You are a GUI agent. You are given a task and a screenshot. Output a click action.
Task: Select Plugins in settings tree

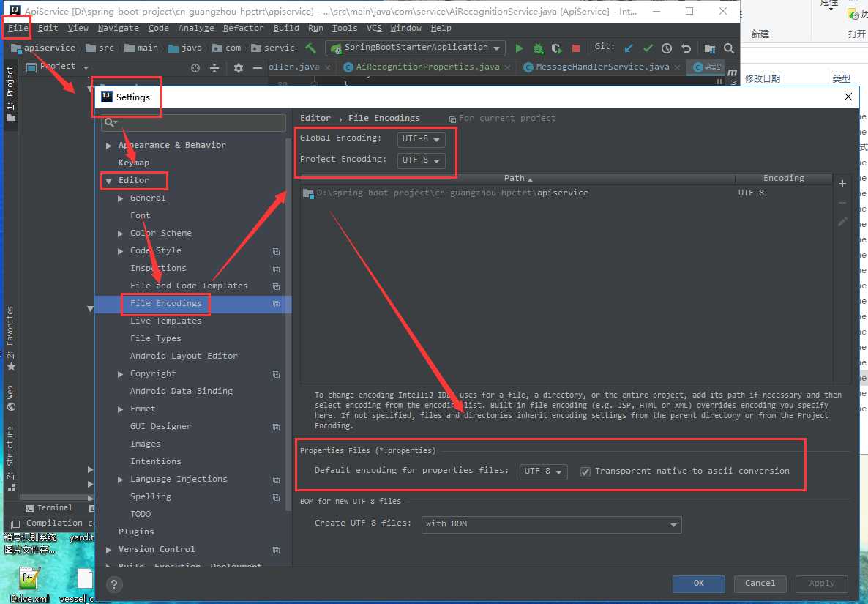tap(136, 532)
